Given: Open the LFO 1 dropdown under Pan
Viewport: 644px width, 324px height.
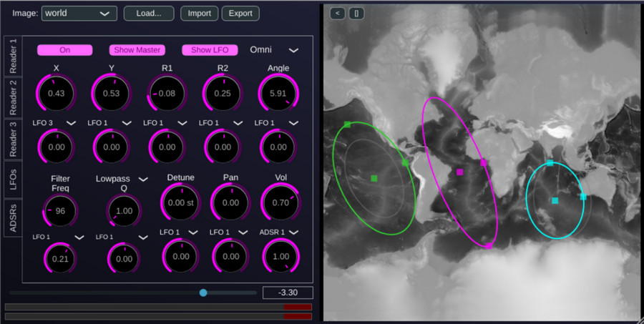Looking at the screenshot, I should coord(229,232).
